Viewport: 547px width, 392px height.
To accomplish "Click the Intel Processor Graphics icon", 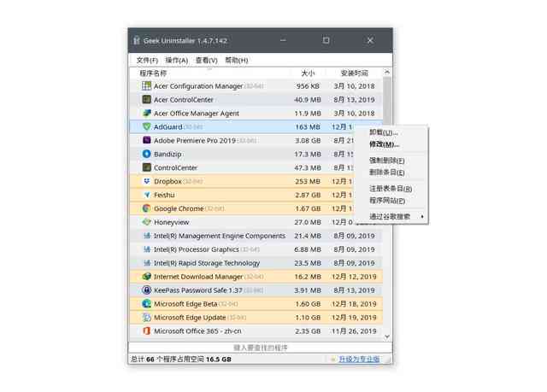I will (146, 249).
